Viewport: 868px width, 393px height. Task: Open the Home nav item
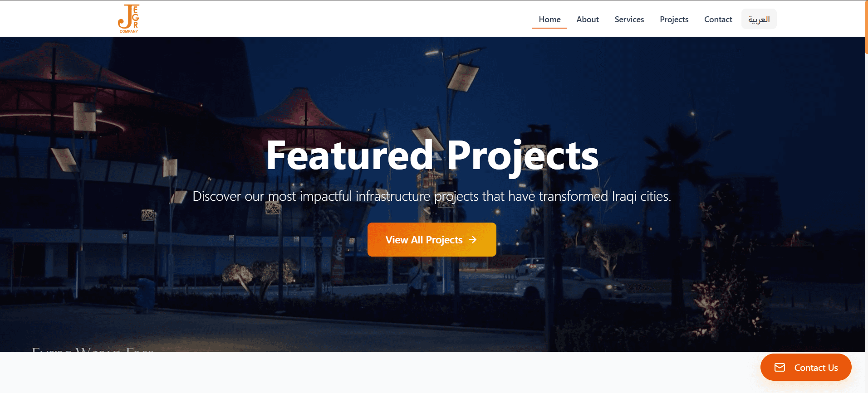coord(549,19)
